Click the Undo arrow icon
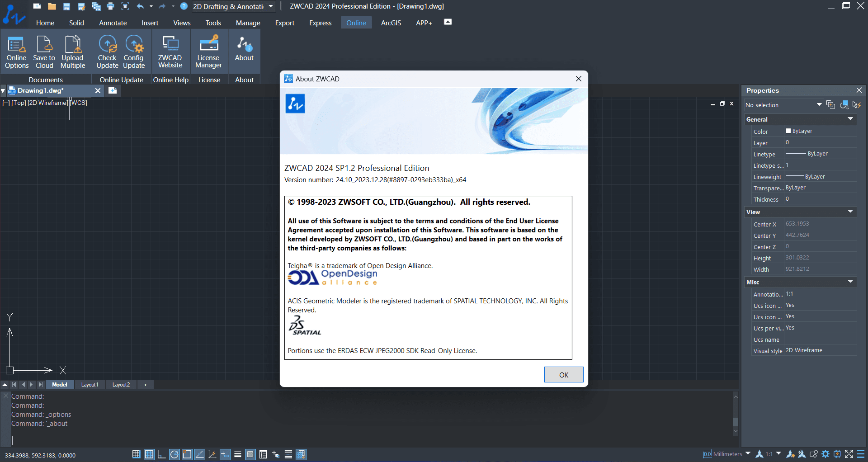Screen dimensions: 868x462 pyautogui.click(x=140, y=6)
